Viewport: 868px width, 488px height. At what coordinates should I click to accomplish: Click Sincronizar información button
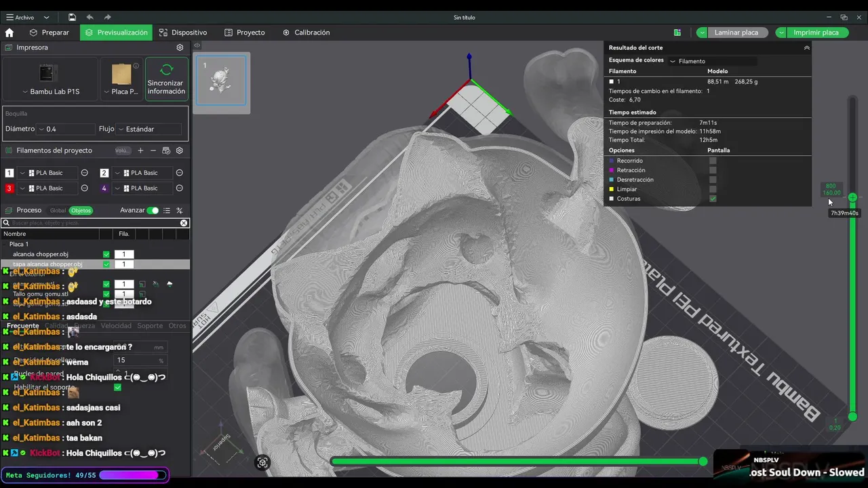(166, 79)
